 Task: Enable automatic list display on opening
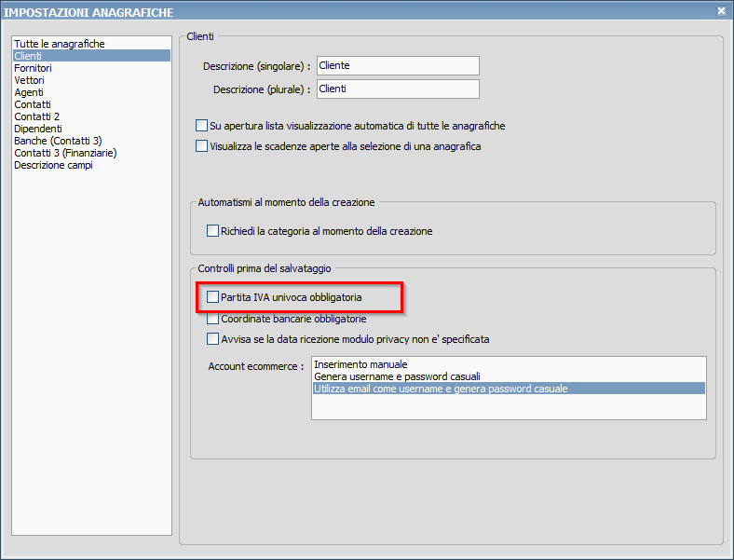click(202, 126)
